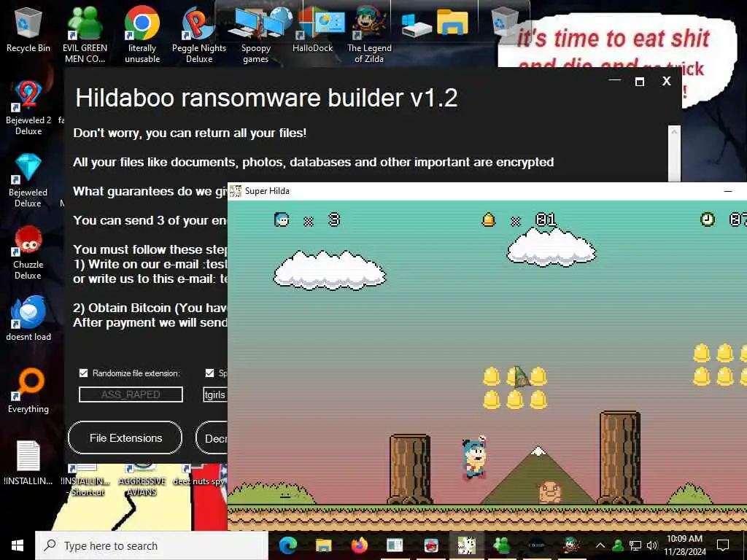The width and height of the screenshot is (747, 560).
Task: Open File Explorer from the taskbar
Action: pos(323,545)
